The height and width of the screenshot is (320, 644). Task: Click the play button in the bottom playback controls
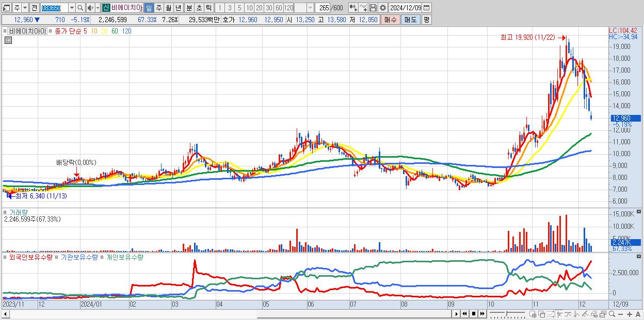click(457, 314)
